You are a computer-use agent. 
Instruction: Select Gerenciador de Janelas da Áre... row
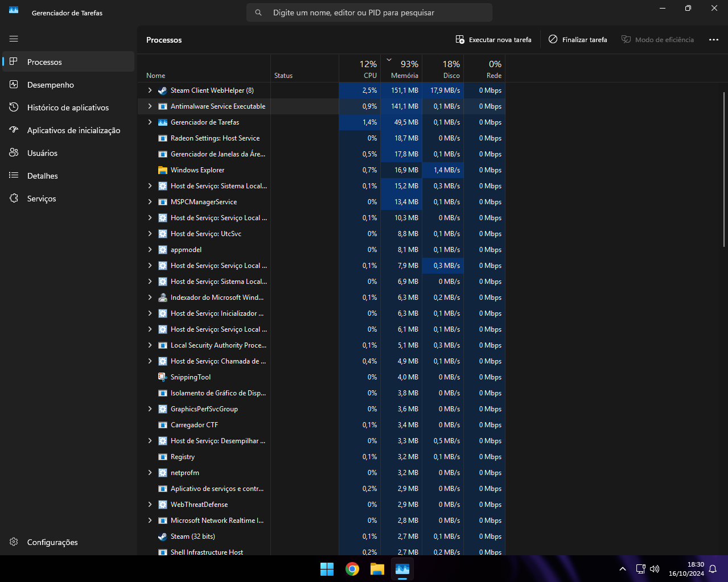[x=321, y=154]
